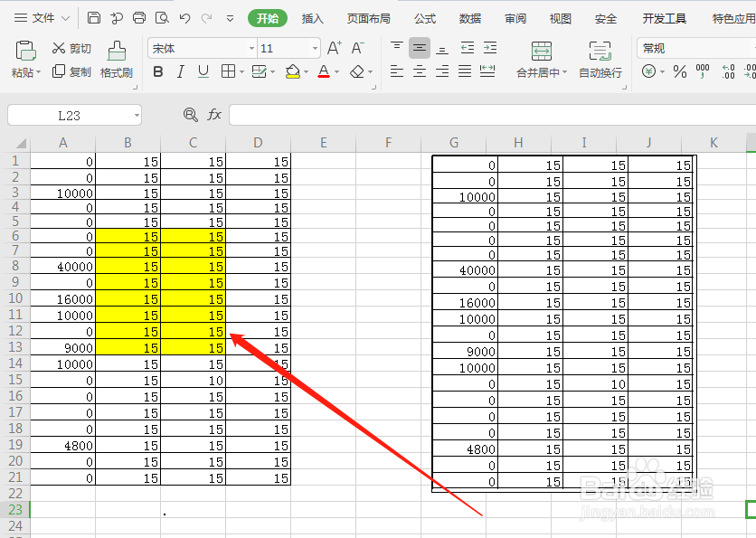Switch to the 页面布局 Page Layout tab
The width and height of the screenshot is (756, 538).
(368, 18)
